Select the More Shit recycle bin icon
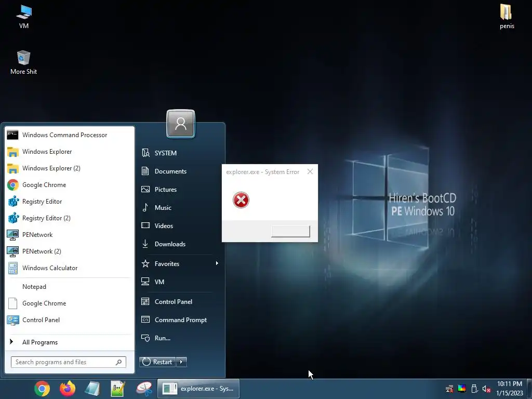532x399 pixels. point(23,63)
